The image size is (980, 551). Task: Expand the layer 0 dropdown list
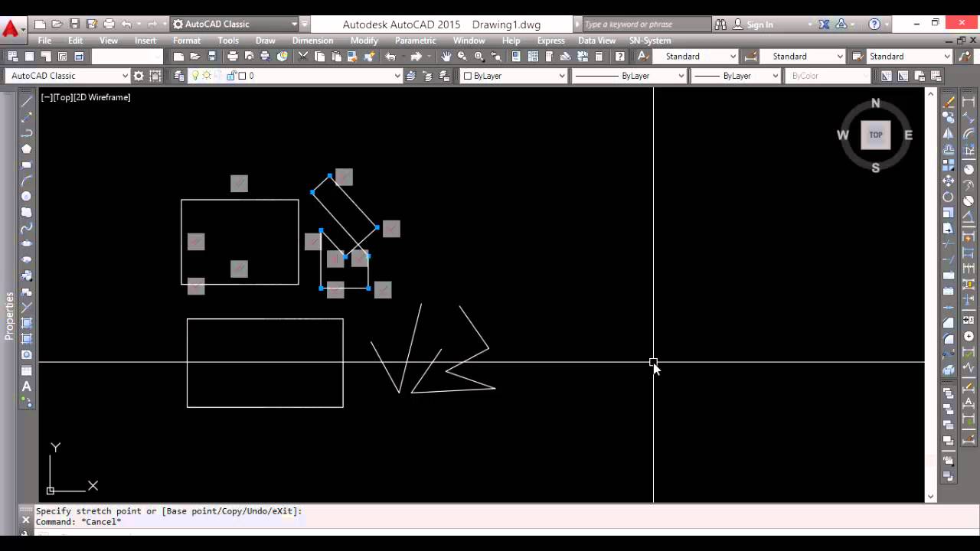397,76
